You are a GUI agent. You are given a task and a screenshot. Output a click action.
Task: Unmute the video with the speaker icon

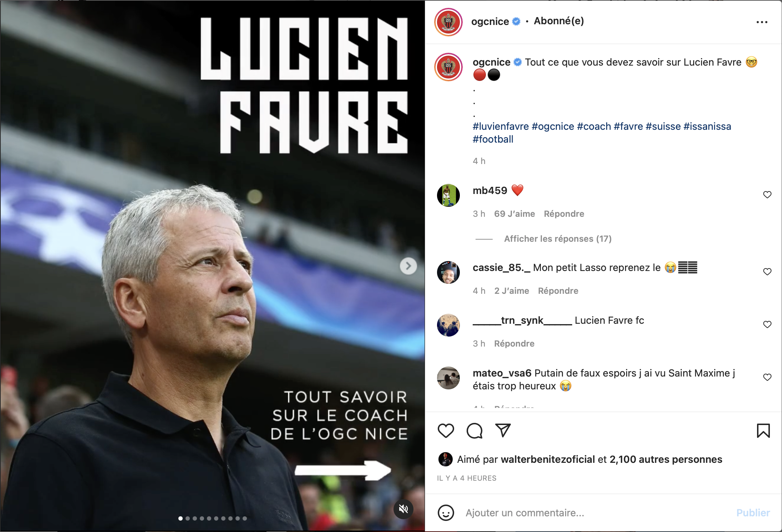(403, 509)
